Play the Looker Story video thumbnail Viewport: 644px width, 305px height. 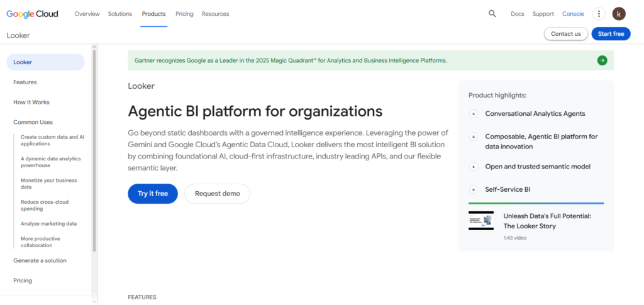tap(481, 221)
